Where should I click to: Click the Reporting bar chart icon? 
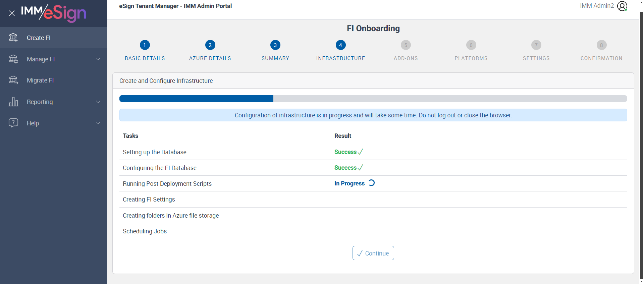13,102
